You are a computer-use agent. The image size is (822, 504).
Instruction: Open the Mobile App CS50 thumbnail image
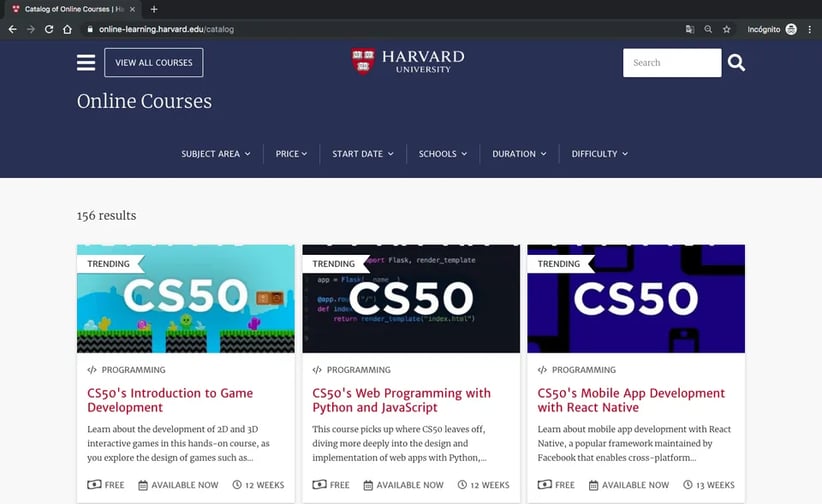[636, 298]
